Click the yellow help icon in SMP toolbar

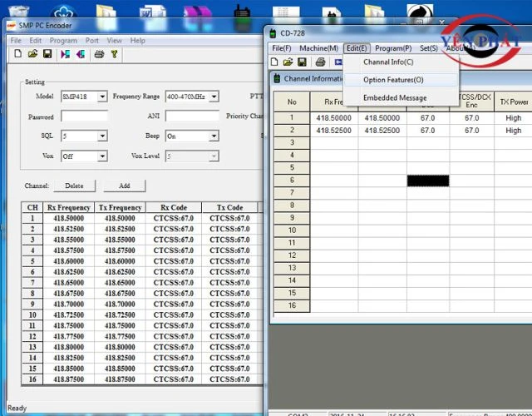pos(115,54)
